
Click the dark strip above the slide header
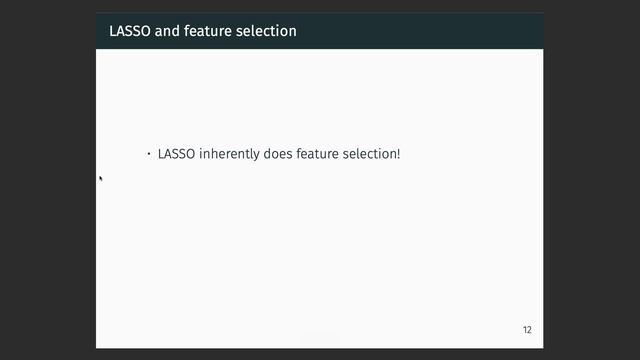click(x=320, y=6)
